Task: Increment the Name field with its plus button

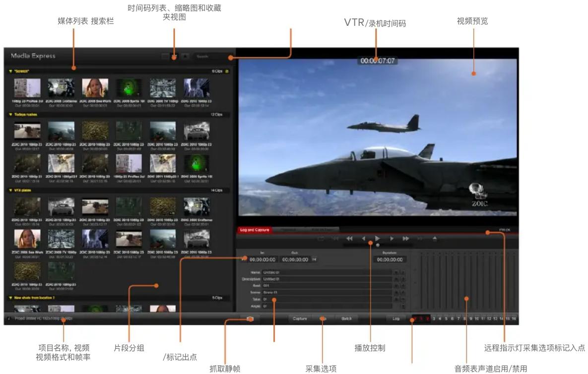Action: tap(396, 272)
